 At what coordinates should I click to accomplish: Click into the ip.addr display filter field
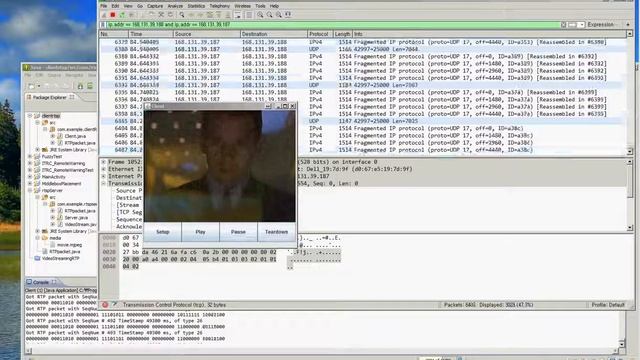point(333,24)
